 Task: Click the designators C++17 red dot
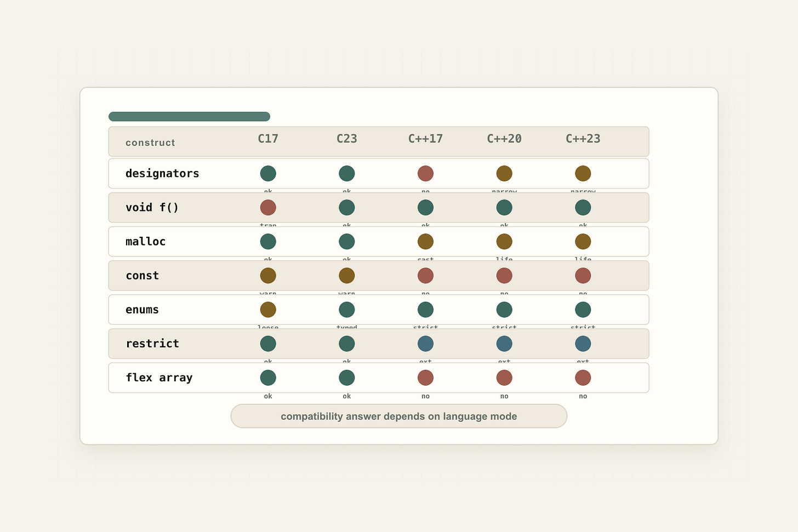coord(425,174)
